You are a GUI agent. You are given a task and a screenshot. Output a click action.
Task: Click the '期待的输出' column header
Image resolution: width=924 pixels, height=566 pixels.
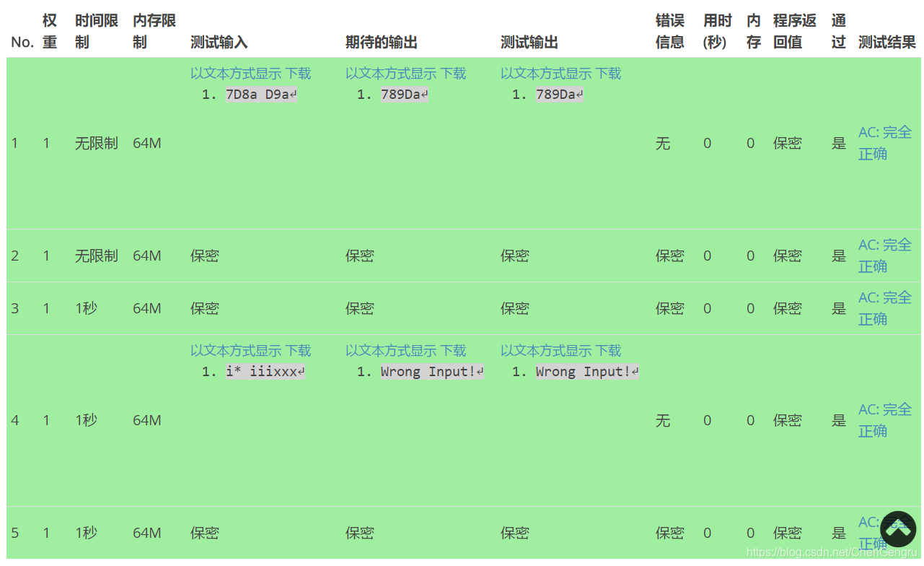[x=382, y=43]
